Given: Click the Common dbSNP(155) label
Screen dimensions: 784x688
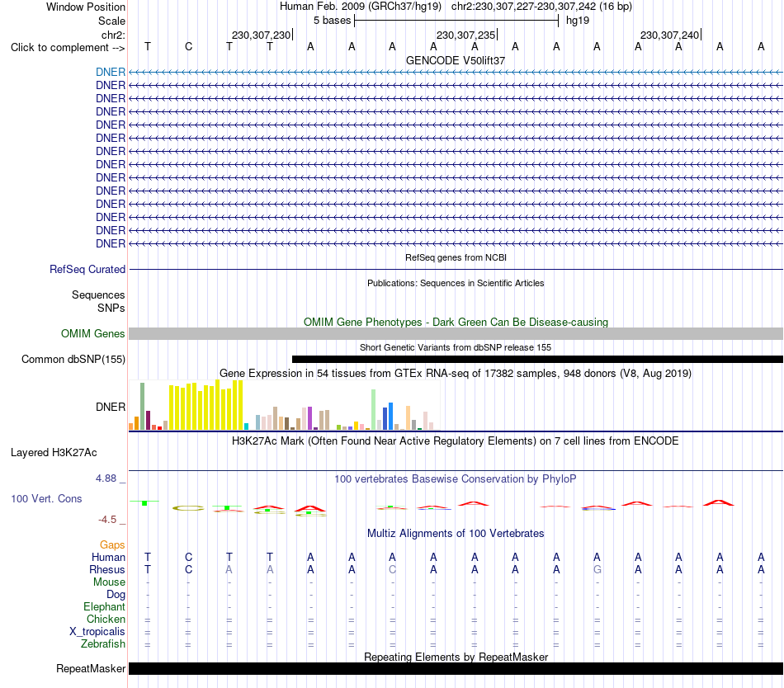Looking at the screenshot, I should (73, 359).
